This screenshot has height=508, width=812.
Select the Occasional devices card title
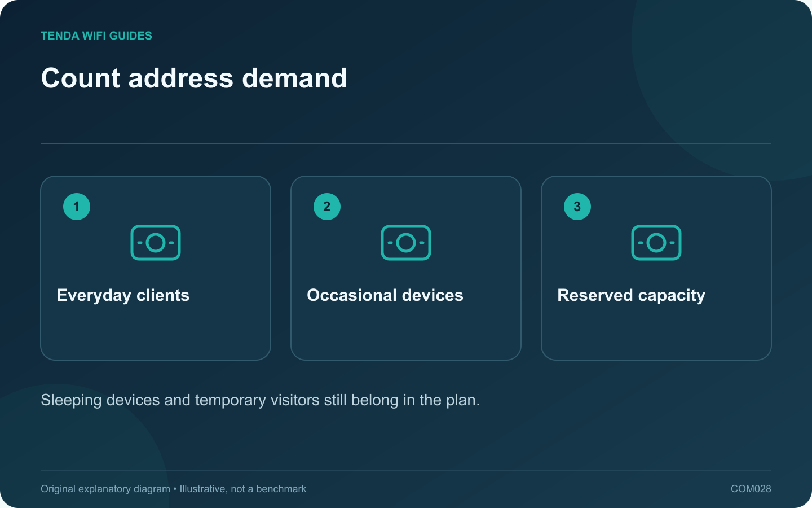point(385,295)
